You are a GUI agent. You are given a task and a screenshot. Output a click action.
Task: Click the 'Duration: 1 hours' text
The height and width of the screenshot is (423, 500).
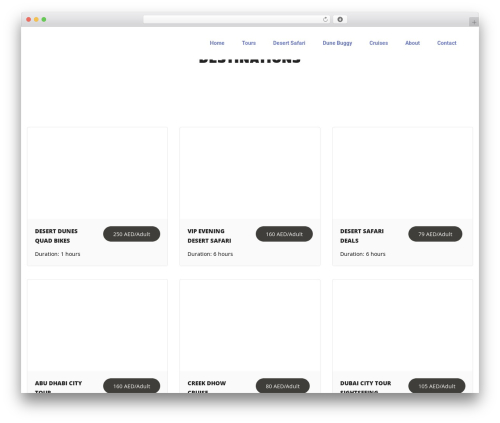(x=58, y=254)
